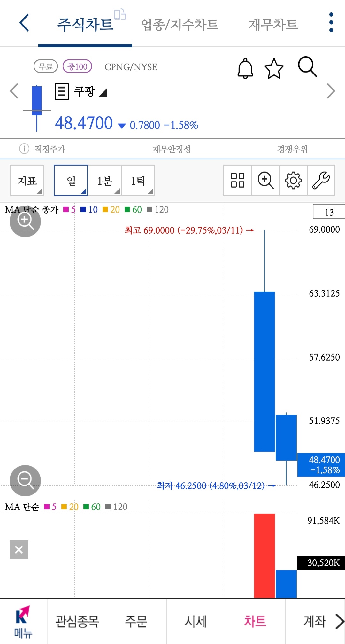The image size is (345, 644).
Task: Set a price alert with bell icon
Action: click(x=245, y=68)
